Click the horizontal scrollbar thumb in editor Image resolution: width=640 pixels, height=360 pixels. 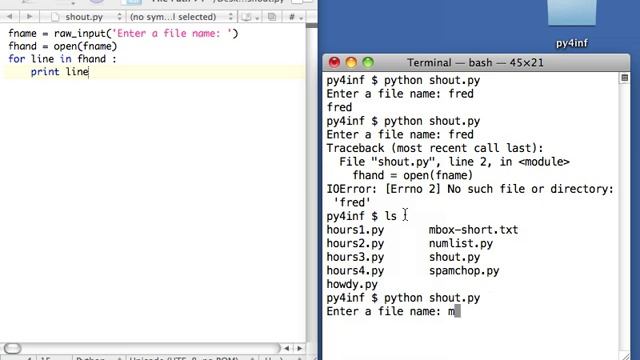(12, 348)
